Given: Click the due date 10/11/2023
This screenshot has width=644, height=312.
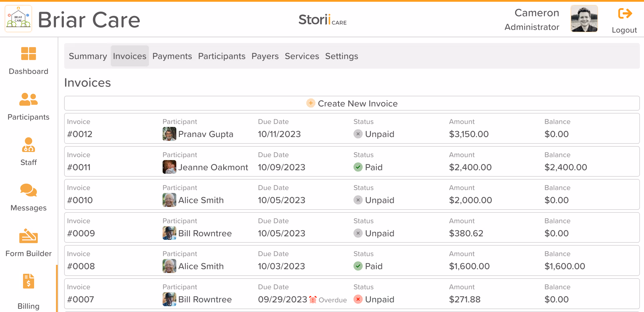Looking at the screenshot, I should (279, 134).
